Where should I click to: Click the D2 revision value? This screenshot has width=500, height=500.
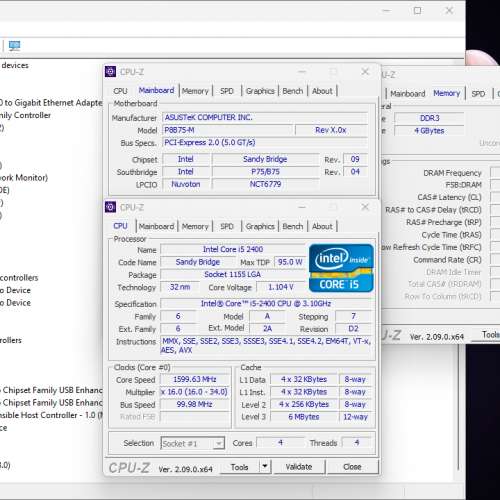[353, 329]
